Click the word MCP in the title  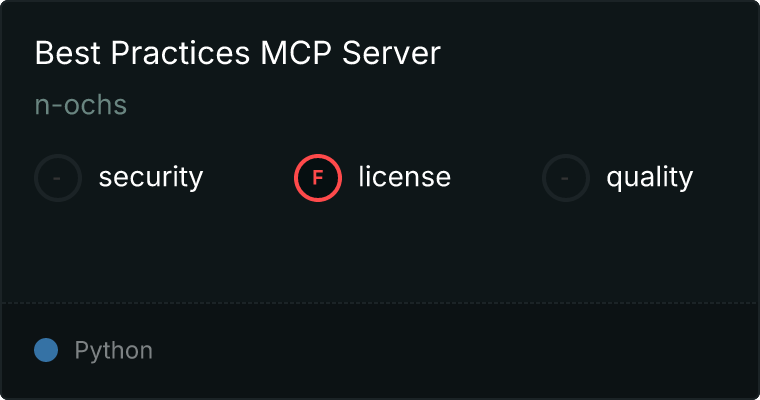tap(296, 52)
